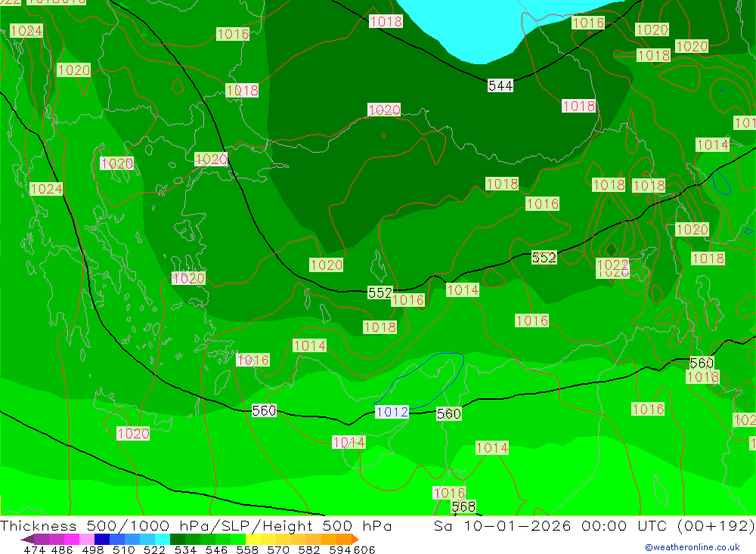Viewport: 756px width, 554px height.
Task: Click the 522 legend value
Action: tap(154, 549)
